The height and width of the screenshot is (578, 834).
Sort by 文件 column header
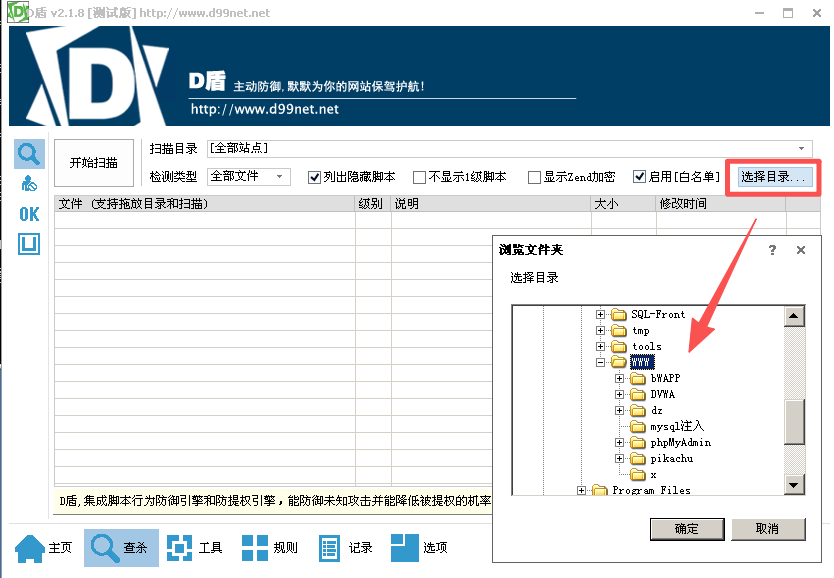point(205,204)
